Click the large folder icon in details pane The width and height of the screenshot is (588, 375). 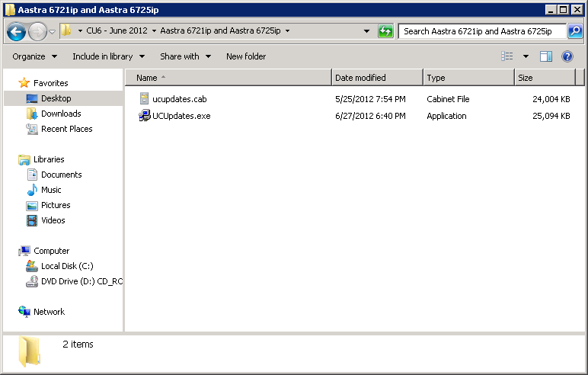click(x=29, y=351)
